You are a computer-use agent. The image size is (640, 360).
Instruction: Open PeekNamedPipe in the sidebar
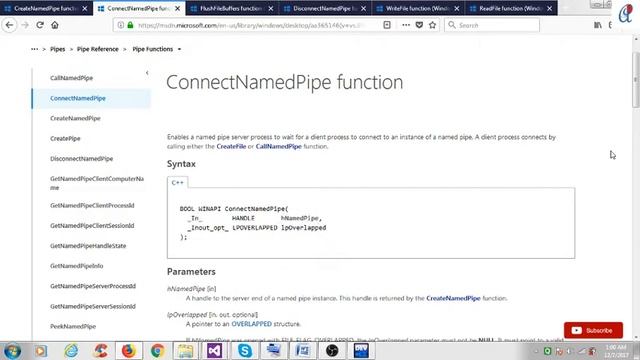[x=73, y=327]
